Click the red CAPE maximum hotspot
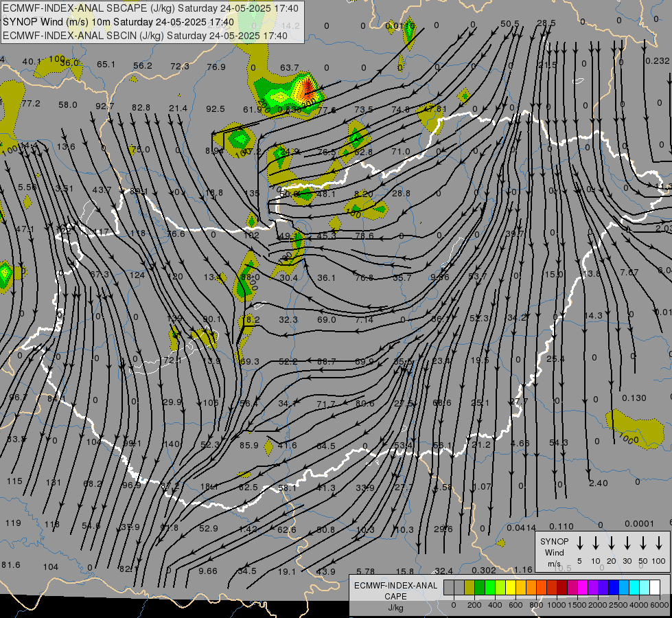This screenshot has height=618, width=672. coord(308,89)
